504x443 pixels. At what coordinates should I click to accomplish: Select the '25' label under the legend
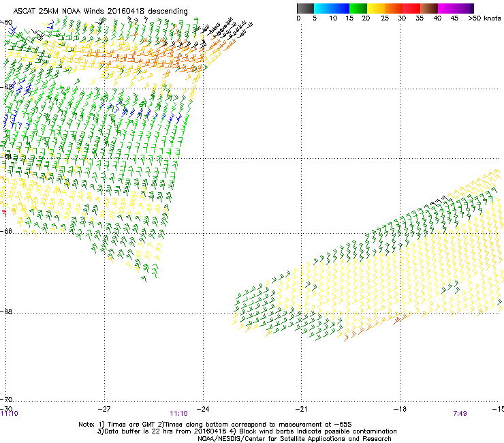point(385,18)
